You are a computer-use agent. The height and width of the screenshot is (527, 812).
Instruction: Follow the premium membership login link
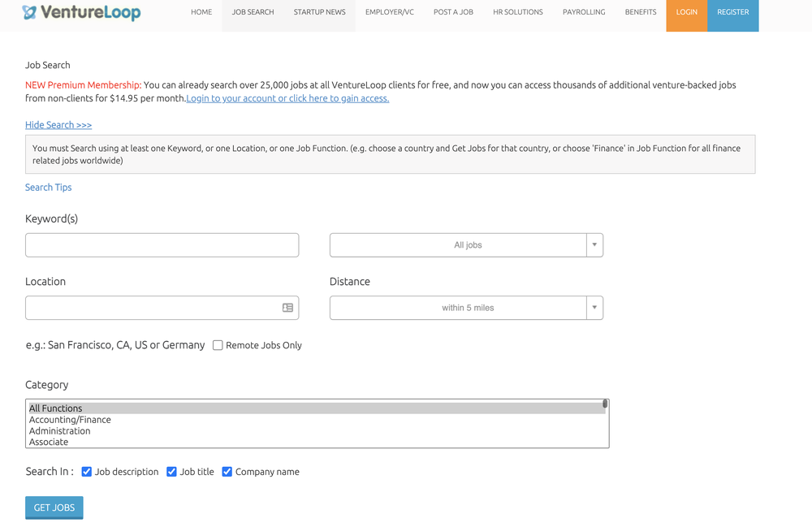click(287, 98)
